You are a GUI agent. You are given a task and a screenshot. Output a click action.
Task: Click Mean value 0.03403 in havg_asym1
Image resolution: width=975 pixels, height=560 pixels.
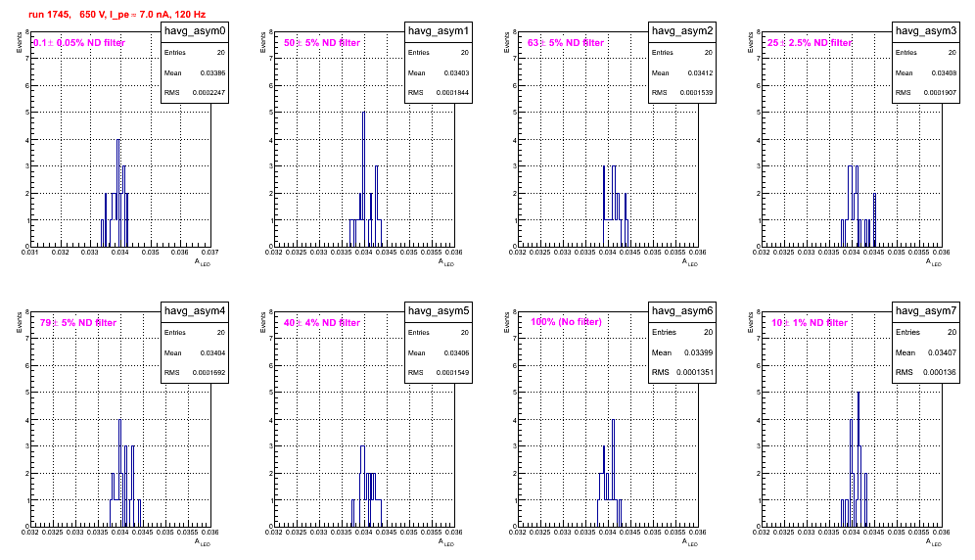[x=456, y=72]
